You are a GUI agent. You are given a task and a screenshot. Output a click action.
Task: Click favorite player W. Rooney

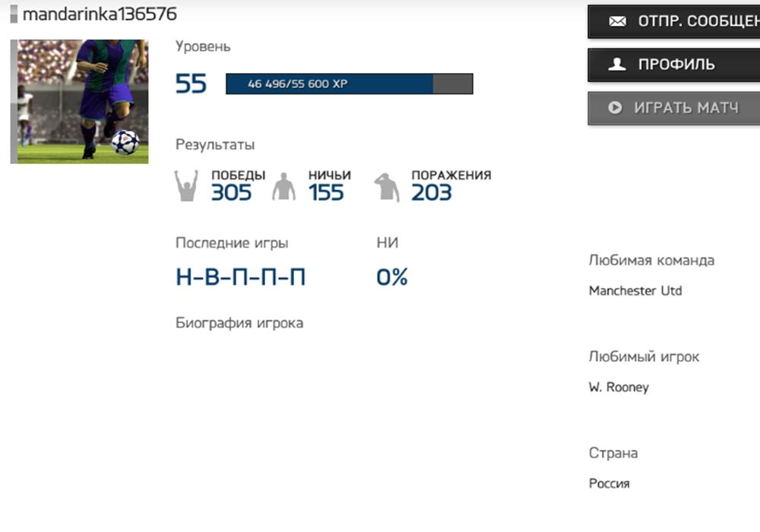click(x=619, y=388)
